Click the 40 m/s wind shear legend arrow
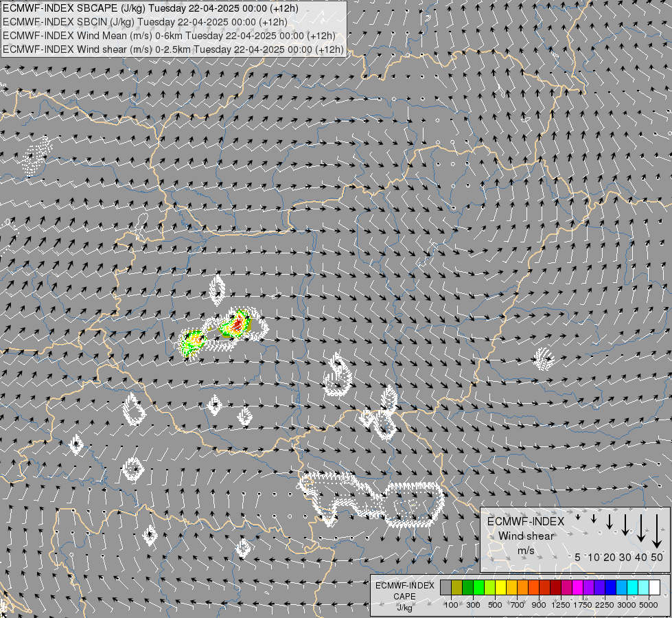This screenshot has width=672, height=618. click(x=641, y=527)
